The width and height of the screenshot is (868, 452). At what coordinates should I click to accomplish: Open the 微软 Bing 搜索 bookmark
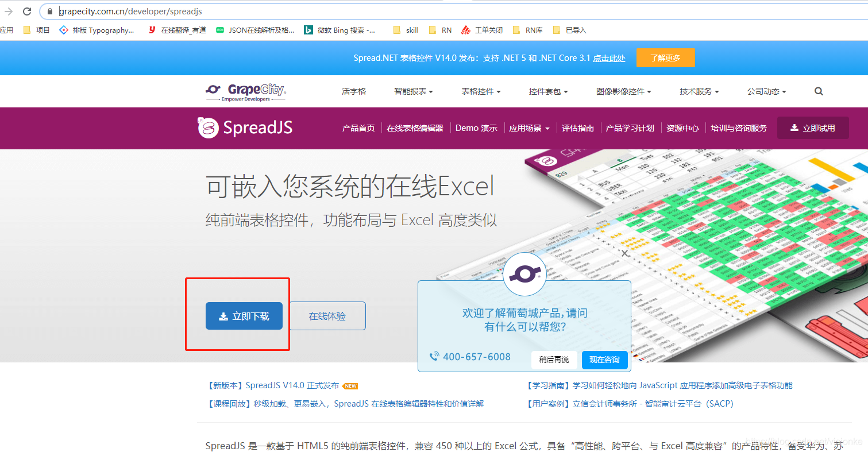coord(340,30)
